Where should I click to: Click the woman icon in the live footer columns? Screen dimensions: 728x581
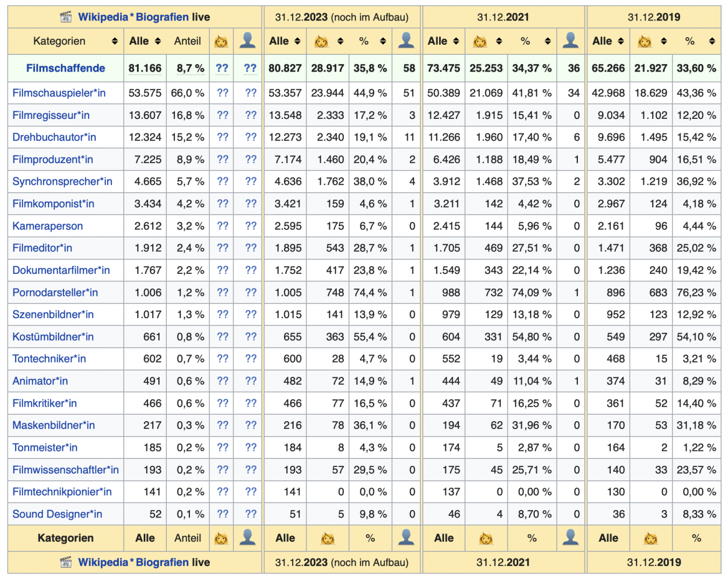click(221, 538)
